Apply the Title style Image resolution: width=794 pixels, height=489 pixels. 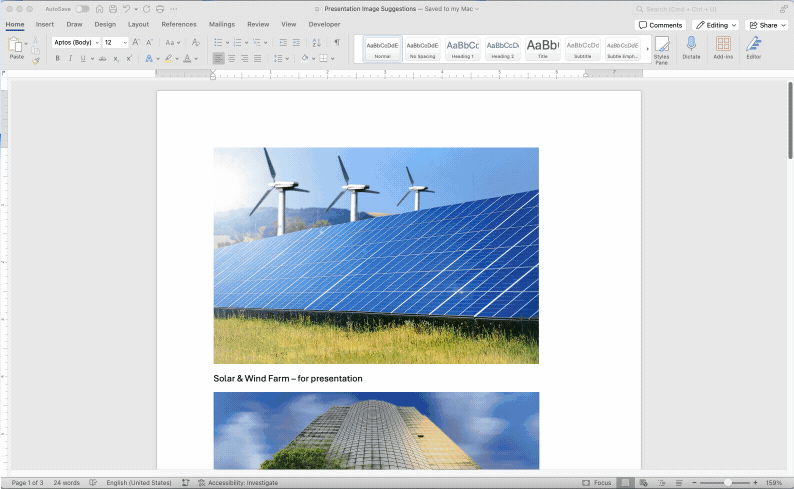coord(543,49)
